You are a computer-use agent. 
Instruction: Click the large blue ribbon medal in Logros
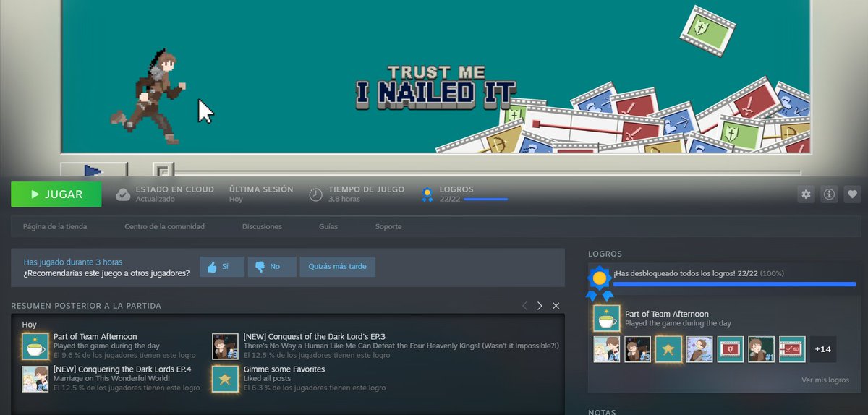pyautogui.click(x=599, y=284)
